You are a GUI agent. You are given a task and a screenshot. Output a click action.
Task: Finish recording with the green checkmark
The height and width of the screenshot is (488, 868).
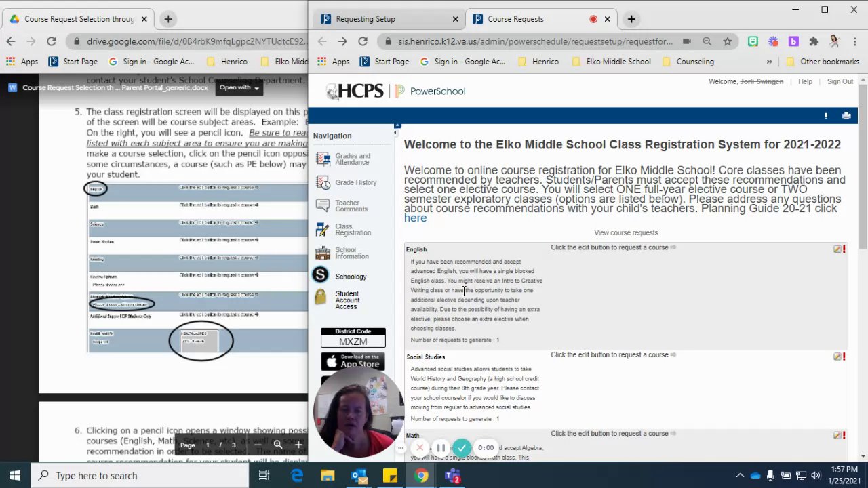tap(462, 448)
